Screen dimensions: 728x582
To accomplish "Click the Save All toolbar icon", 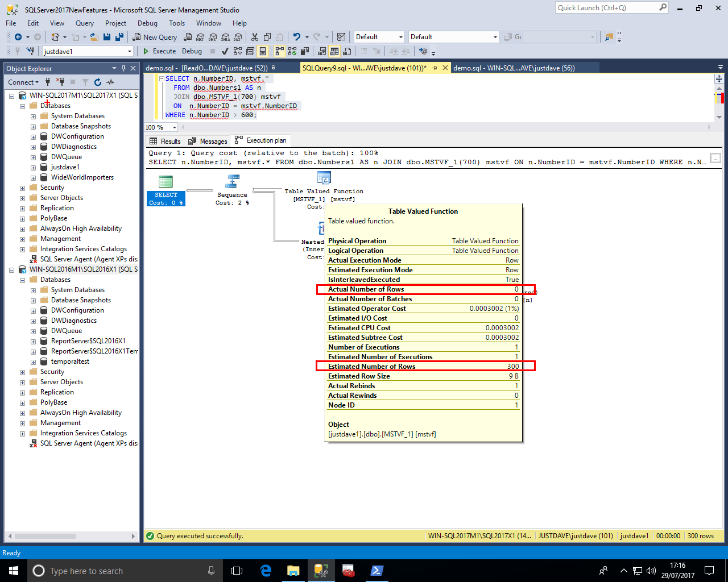I will click(x=119, y=37).
